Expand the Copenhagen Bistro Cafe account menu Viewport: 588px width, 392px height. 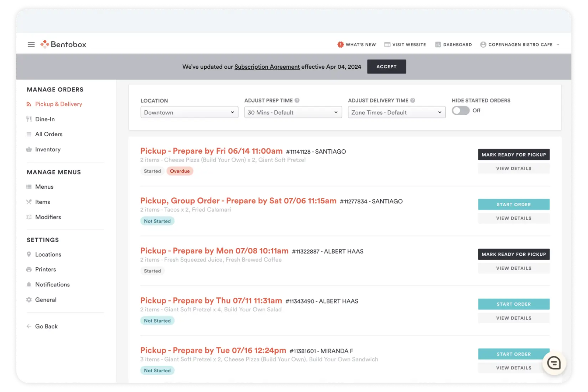520,44
